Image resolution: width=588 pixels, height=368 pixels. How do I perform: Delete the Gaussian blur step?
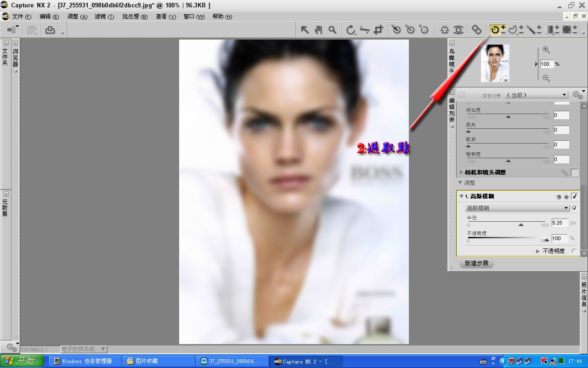tap(566, 196)
